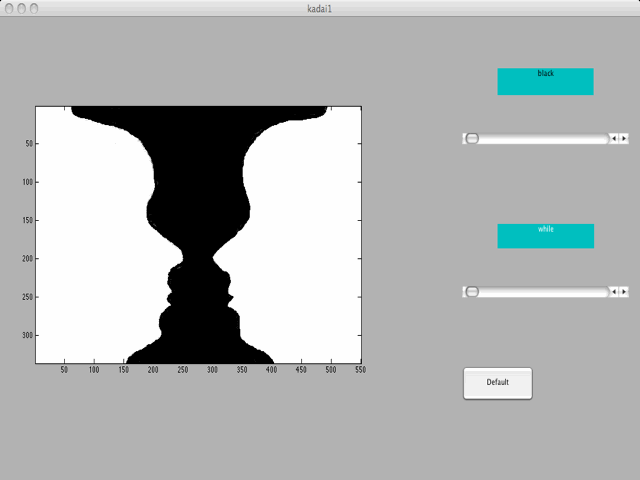The width and height of the screenshot is (640, 480).
Task: Click x-axis tick label 550
Action: coord(360,370)
